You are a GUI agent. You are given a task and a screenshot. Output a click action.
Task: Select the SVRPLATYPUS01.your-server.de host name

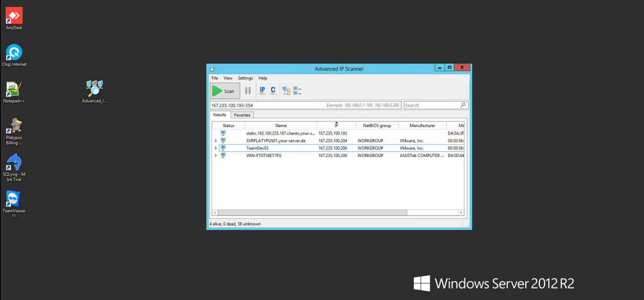point(276,141)
